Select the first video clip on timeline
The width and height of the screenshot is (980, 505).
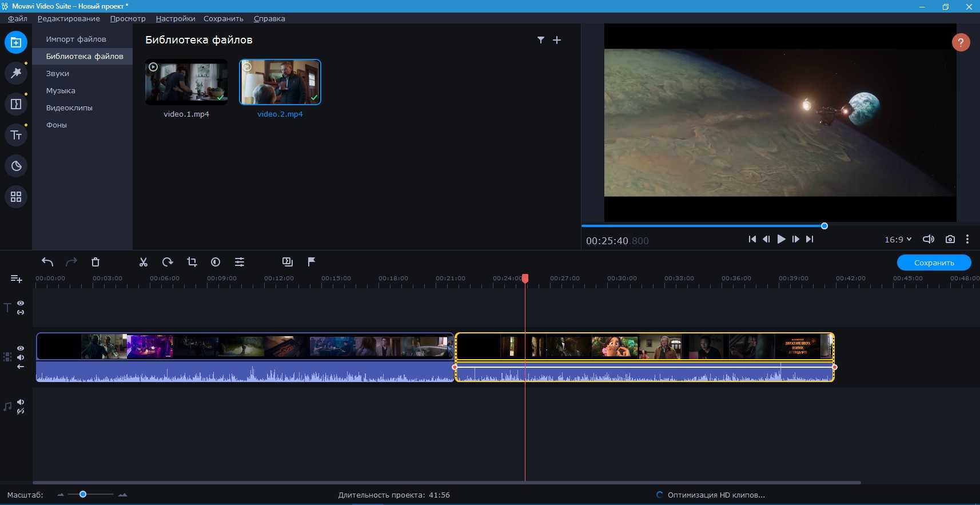(x=245, y=357)
